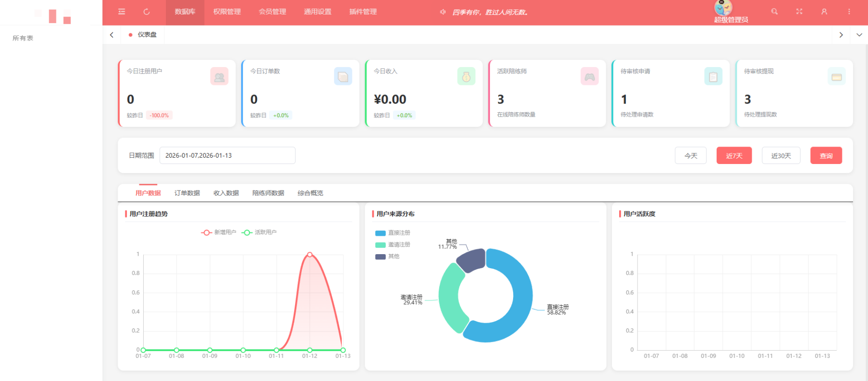Toggle fullscreen mode icon
The width and height of the screenshot is (868, 381).
pyautogui.click(x=799, y=12)
